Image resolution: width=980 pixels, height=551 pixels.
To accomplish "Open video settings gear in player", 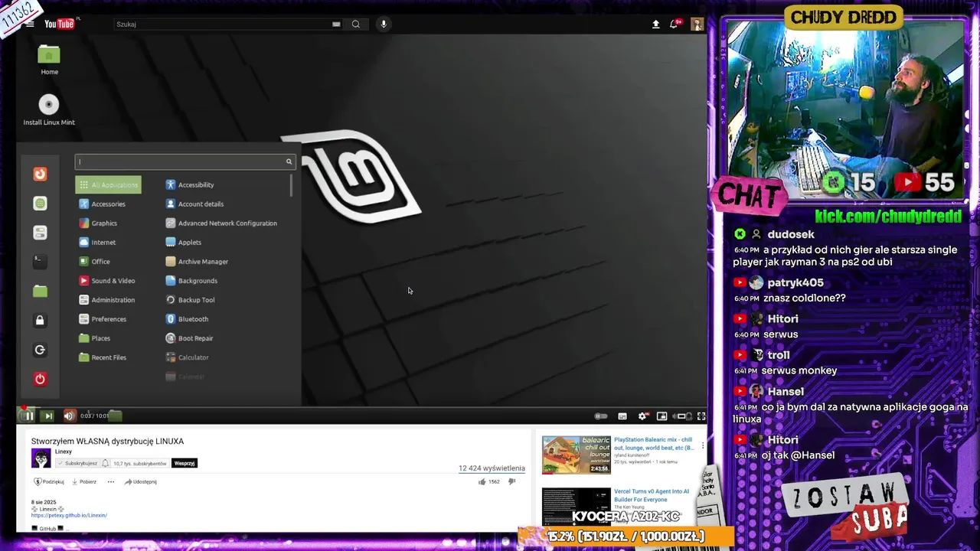I will pos(642,416).
